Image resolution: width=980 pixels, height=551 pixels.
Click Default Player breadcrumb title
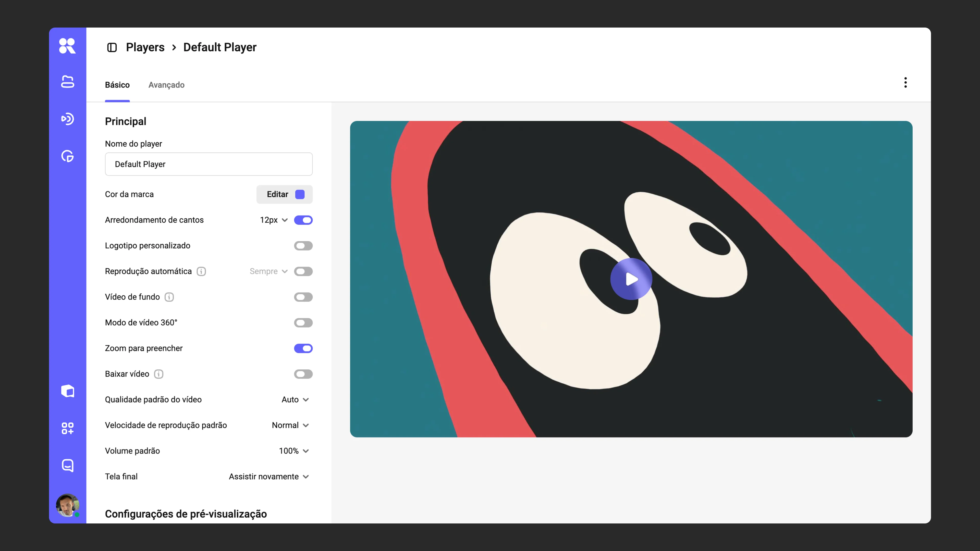click(220, 47)
